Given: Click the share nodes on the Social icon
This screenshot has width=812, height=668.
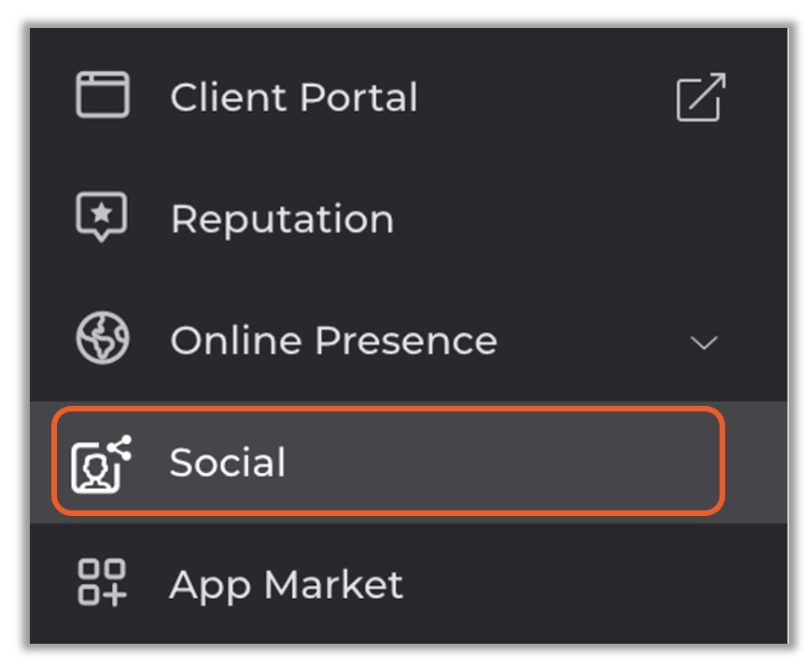Looking at the screenshot, I should (x=120, y=448).
